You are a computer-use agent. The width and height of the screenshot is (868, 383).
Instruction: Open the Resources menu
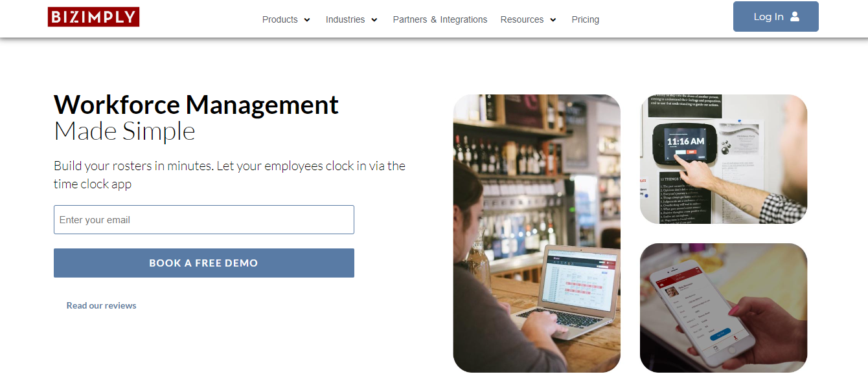[x=529, y=19]
